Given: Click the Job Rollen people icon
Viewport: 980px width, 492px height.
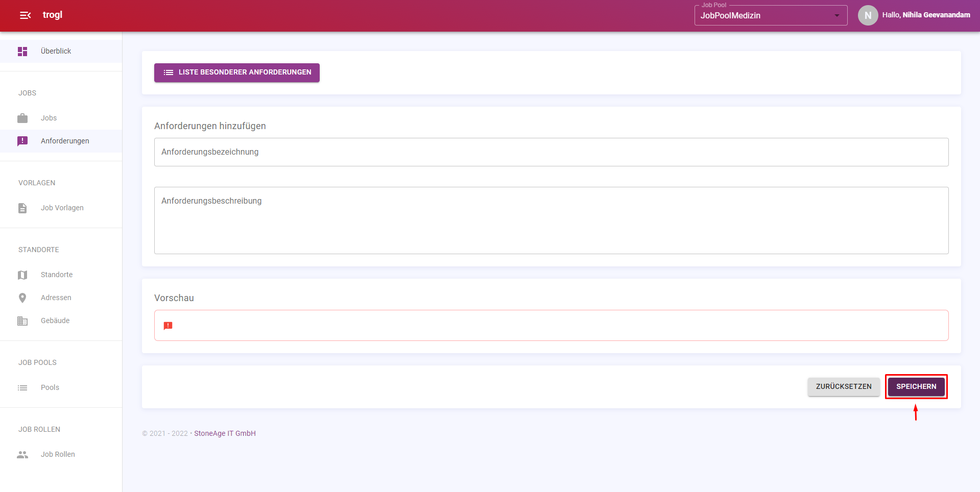Looking at the screenshot, I should coord(22,455).
